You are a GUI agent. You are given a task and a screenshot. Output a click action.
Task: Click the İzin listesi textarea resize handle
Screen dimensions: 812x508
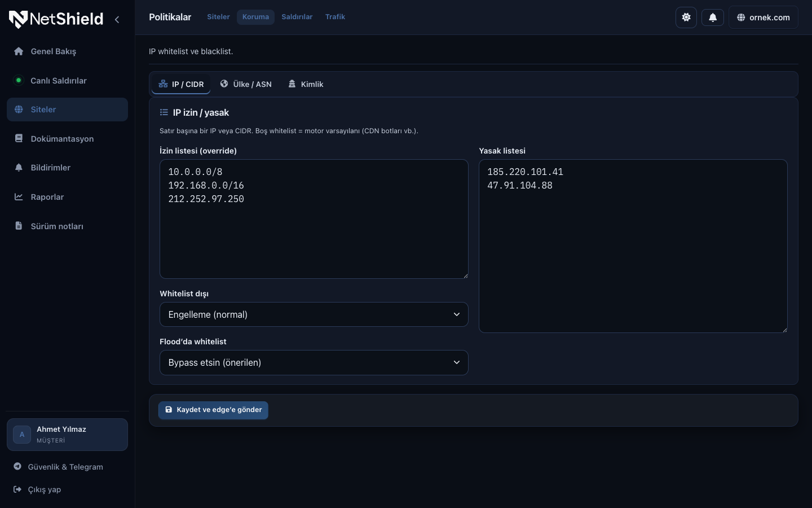pyautogui.click(x=465, y=275)
